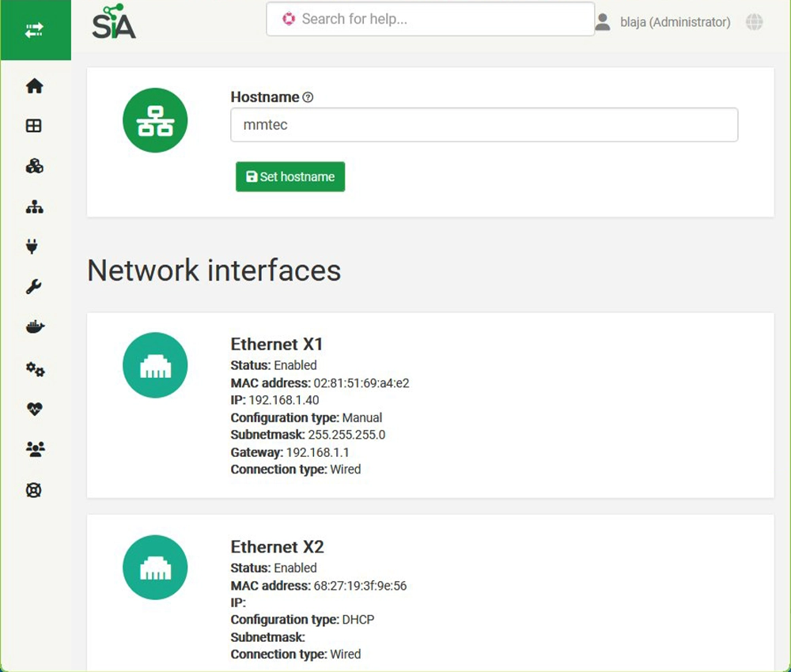Image resolution: width=791 pixels, height=672 pixels.
Task: Click the Set hostname button
Action: coord(290,176)
